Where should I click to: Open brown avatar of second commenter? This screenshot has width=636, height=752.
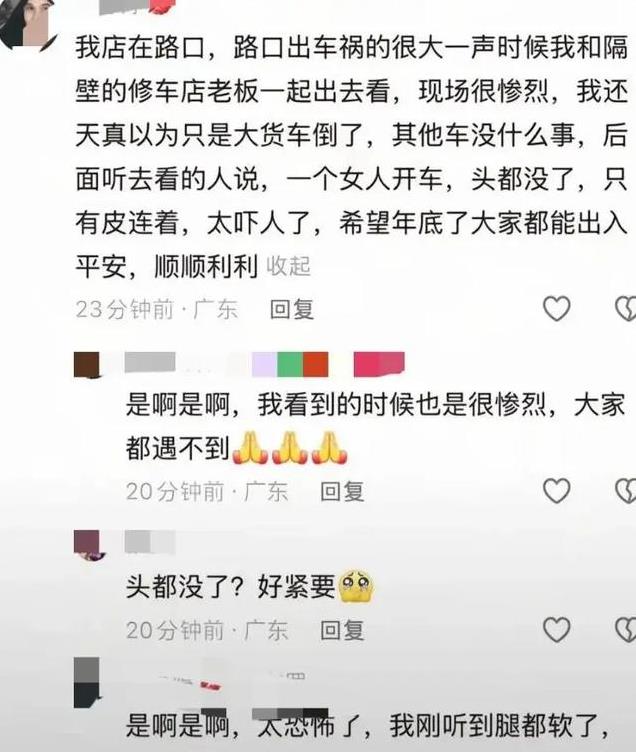pyautogui.click(x=87, y=365)
